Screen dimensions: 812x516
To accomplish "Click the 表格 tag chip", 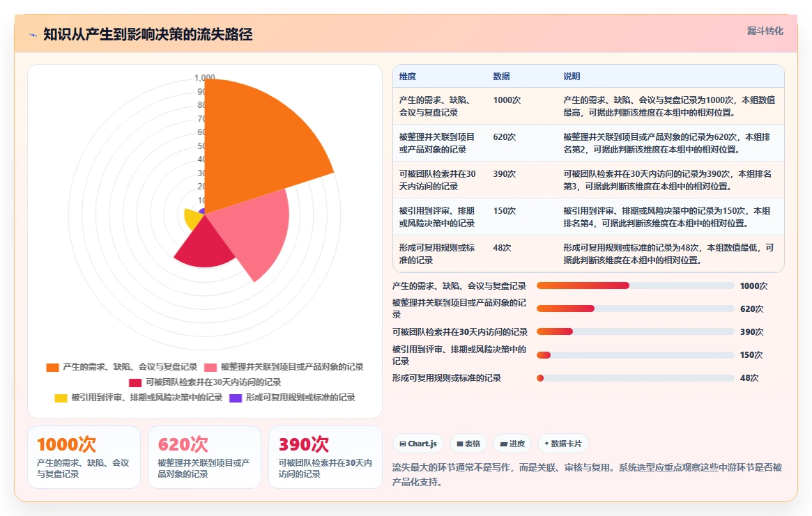I will [468, 444].
